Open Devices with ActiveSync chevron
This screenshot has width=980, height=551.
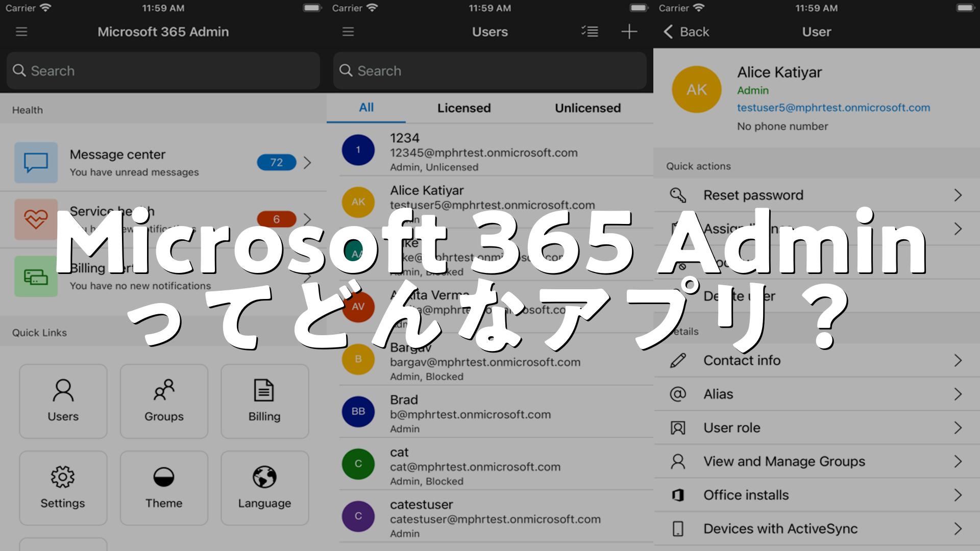coord(958,529)
